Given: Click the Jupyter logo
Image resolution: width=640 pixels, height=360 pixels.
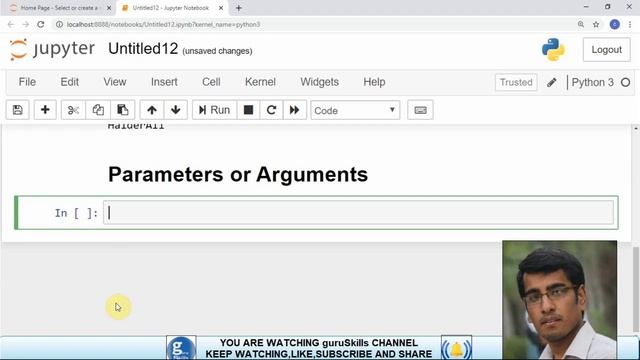Looking at the screenshot, I should (52, 49).
